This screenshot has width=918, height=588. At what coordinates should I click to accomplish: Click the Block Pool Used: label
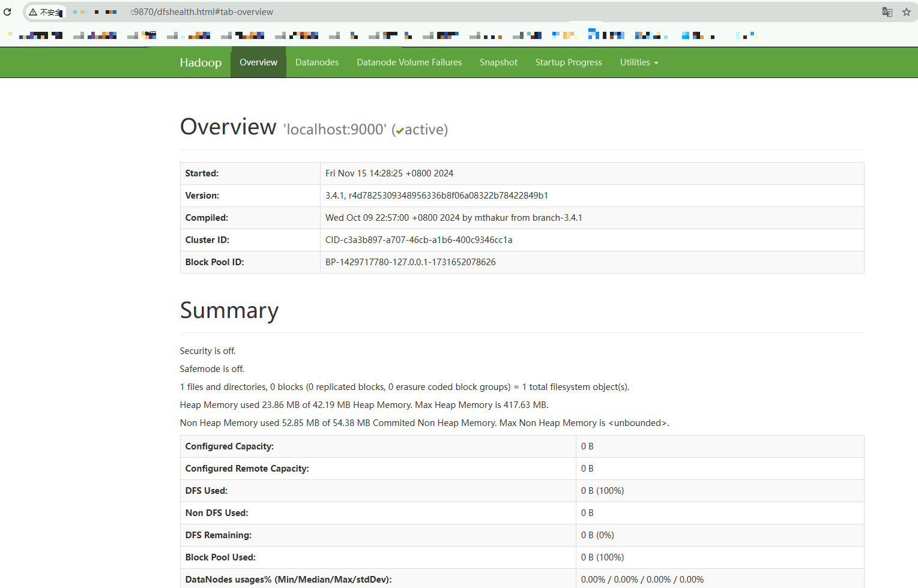pos(220,557)
